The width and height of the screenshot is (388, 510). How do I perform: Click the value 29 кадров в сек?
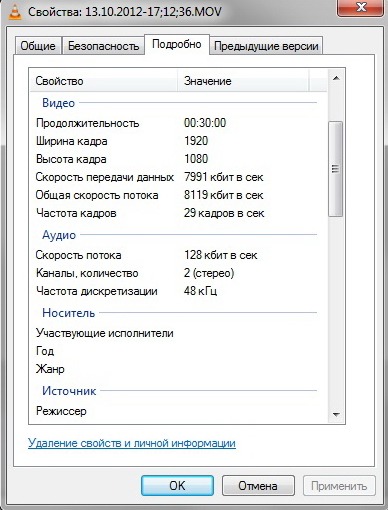(x=224, y=213)
